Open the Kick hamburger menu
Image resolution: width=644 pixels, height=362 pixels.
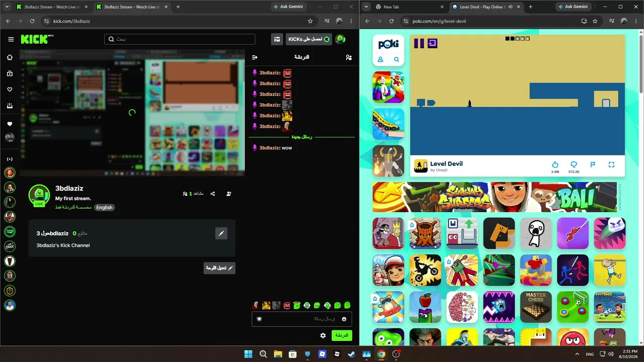[11, 39]
